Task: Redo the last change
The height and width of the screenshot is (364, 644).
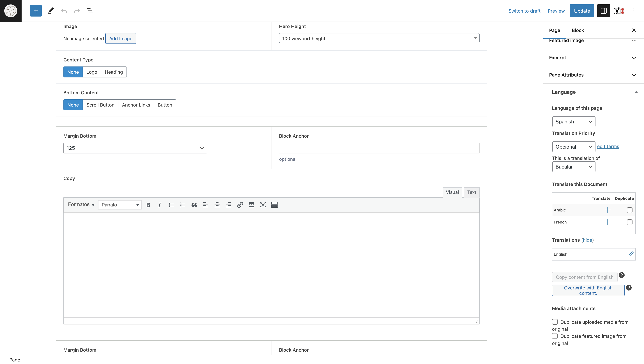Action: [77, 11]
